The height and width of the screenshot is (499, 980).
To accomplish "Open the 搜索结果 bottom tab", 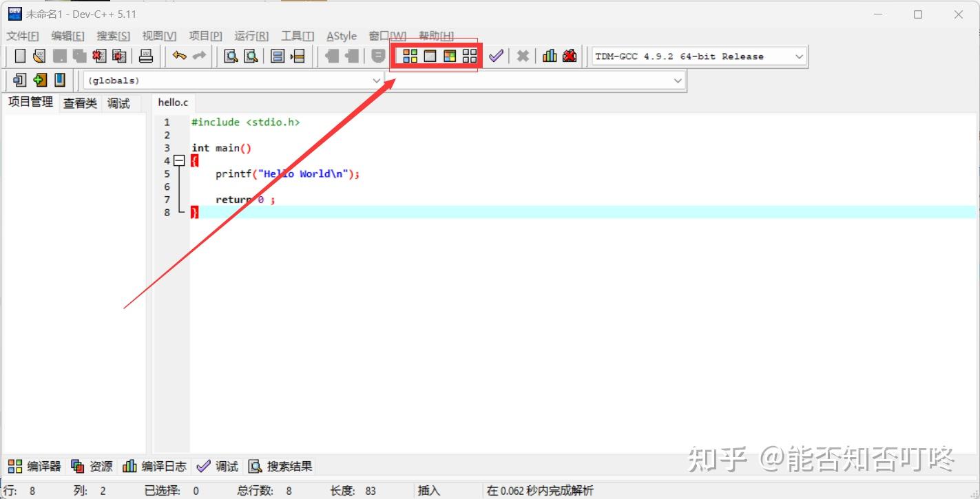I will coord(280,466).
